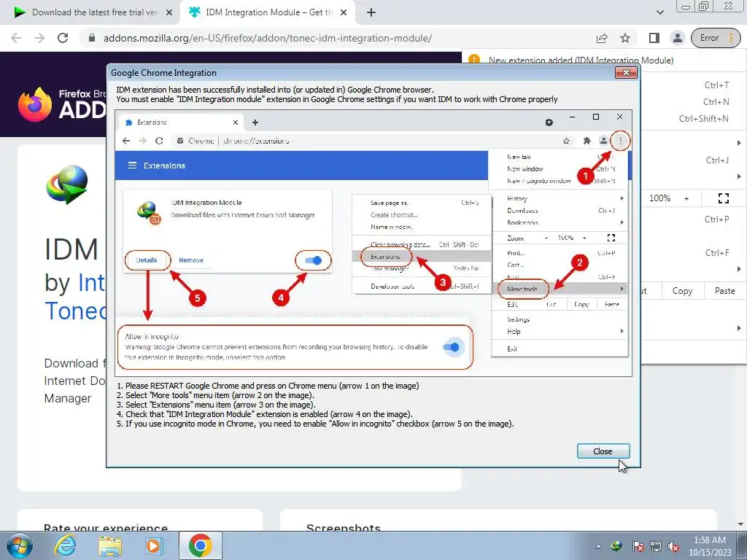Image resolution: width=747 pixels, height=560 pixels.
Task: Bookmark this page with the star icon
Action: (x=625, y=38)
